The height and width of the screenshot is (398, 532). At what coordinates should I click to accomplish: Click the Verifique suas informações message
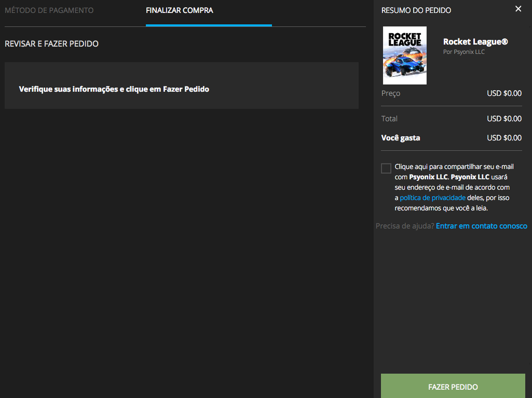(114, 89)
